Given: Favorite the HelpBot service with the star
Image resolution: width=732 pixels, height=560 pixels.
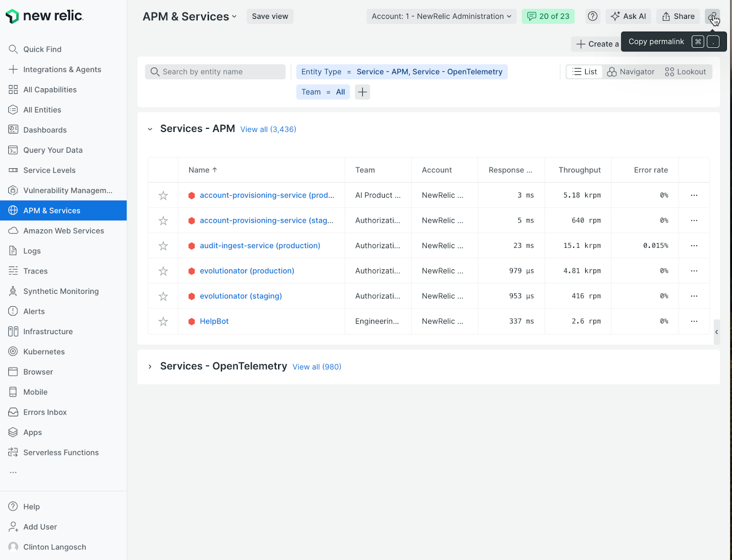Looking at the screenshot, I should (163, 321).
